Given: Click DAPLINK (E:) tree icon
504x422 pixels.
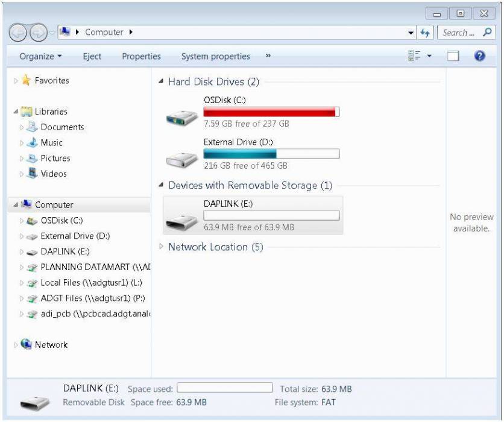Looking at the screenshot, I should coord(32,253).
